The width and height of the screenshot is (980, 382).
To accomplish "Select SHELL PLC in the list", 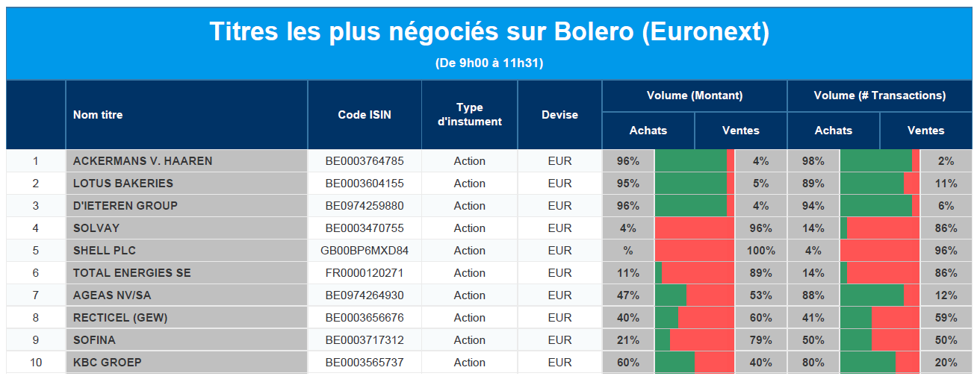I will tap(105, 251).
